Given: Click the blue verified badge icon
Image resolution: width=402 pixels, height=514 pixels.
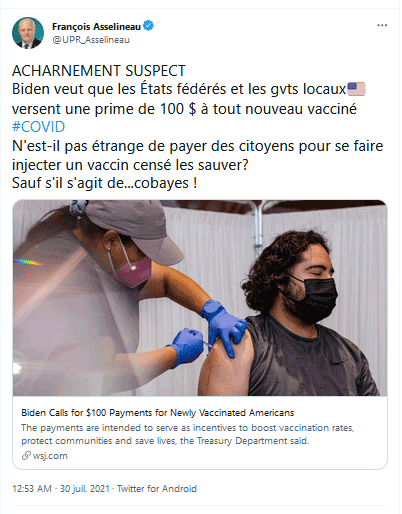Looking at the screenshot, I should click(x=148, y=26).
